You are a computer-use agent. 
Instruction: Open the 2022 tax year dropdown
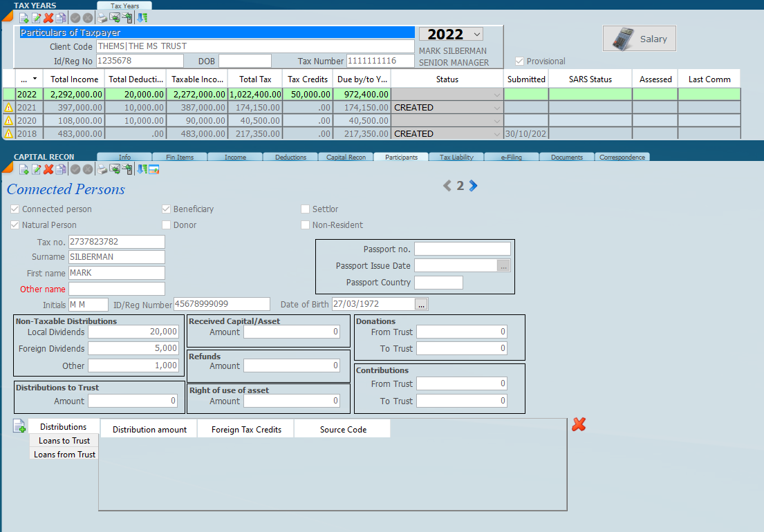[x=476, y=35]
